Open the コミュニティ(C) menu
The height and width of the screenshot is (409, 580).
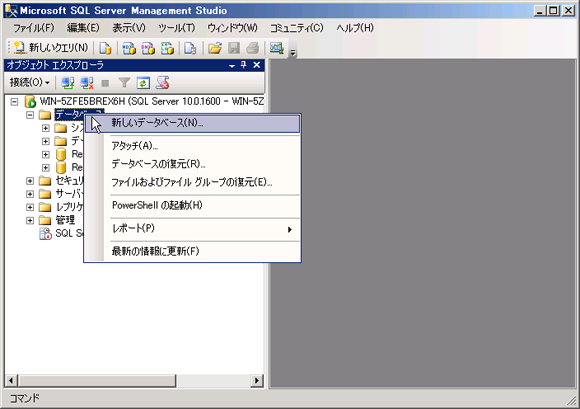coord(296,28)
